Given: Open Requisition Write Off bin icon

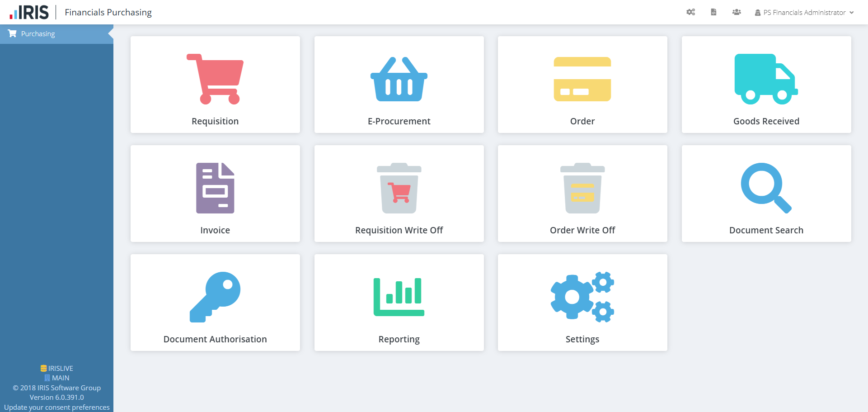Looking at the screenshot, I should coord(399,188).
